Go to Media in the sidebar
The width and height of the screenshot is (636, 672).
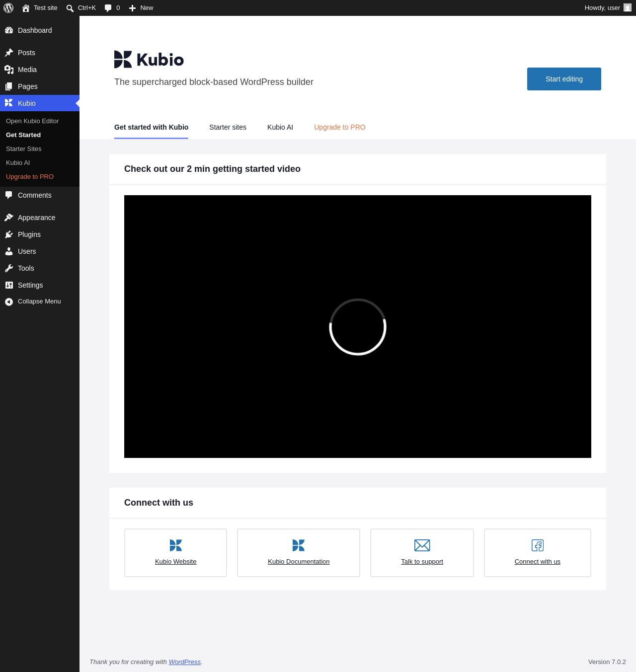point(40,70)
